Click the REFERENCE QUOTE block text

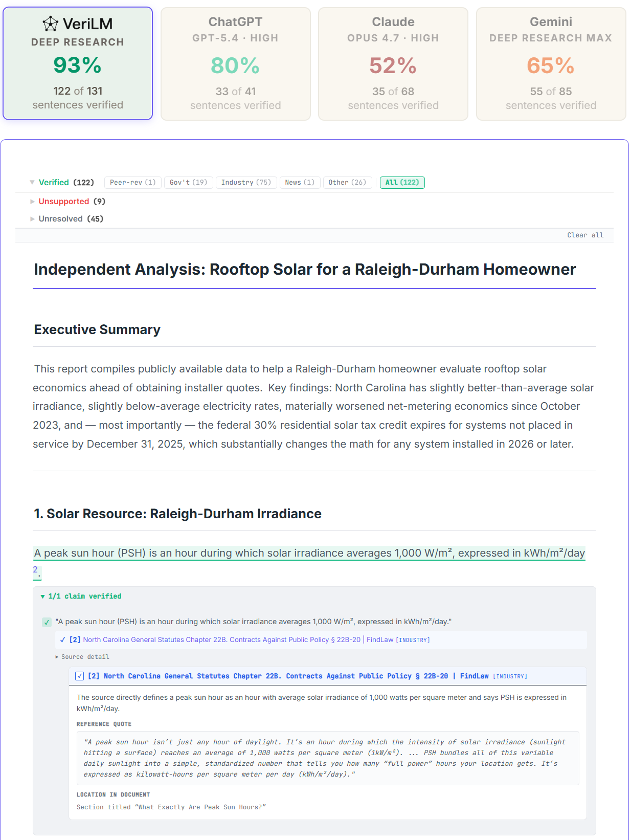[328, 758]
